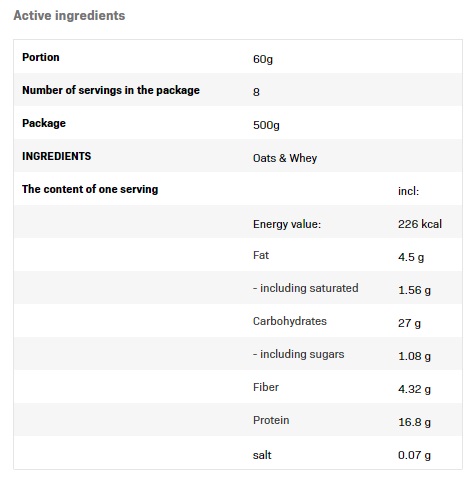Select Number of servings in the package
476x484 pixels.
tap(111, 90)
